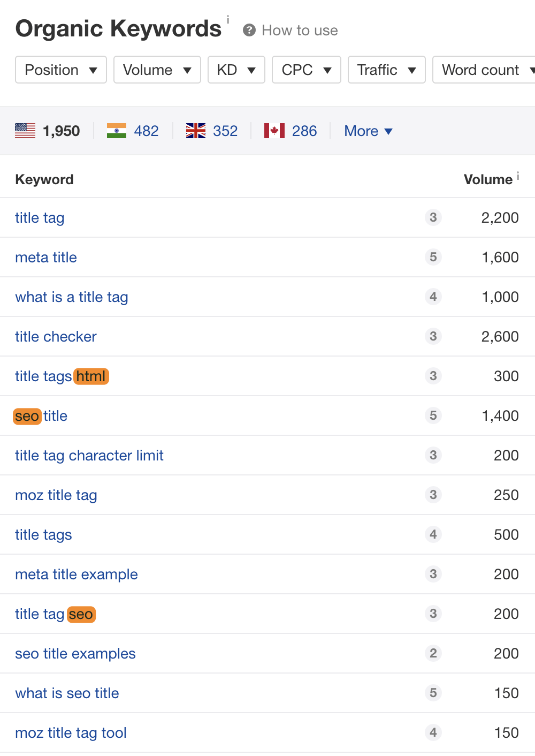The width and height of the screenshot is (535, 756).
Task: Open the KD filter dropdown
Action: click(x=236, y=70)
